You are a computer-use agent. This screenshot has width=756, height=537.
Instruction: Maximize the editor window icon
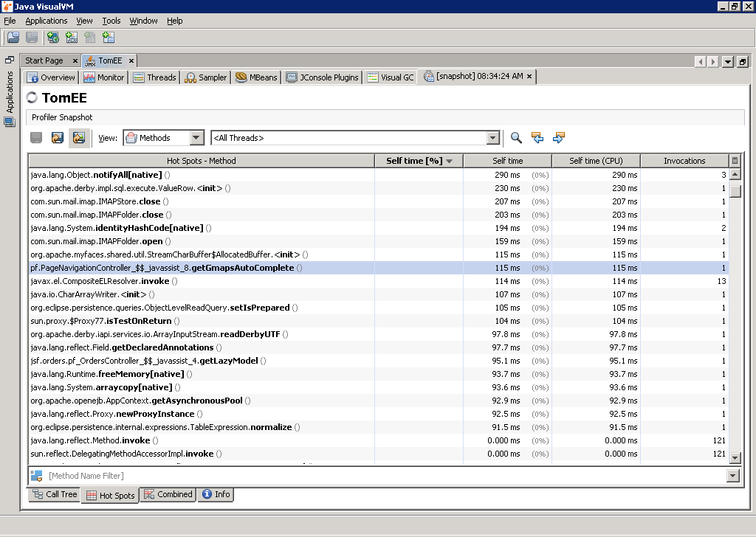743,62
